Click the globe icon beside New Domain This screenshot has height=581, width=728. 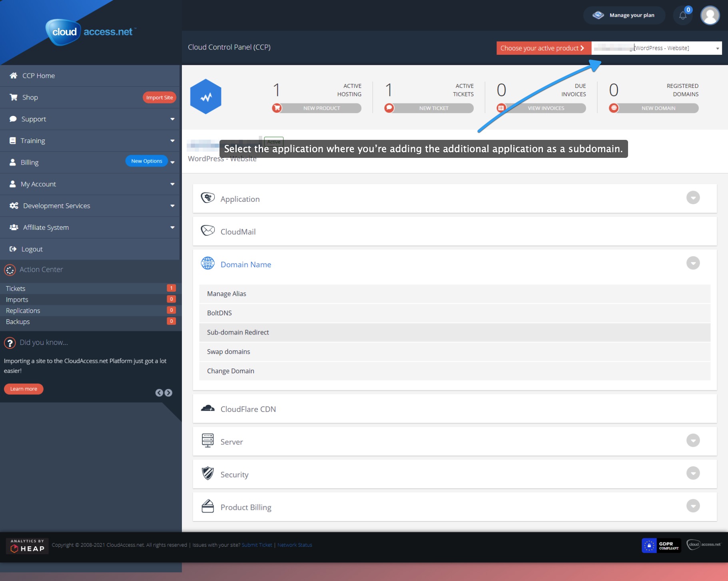coord(614,108)
